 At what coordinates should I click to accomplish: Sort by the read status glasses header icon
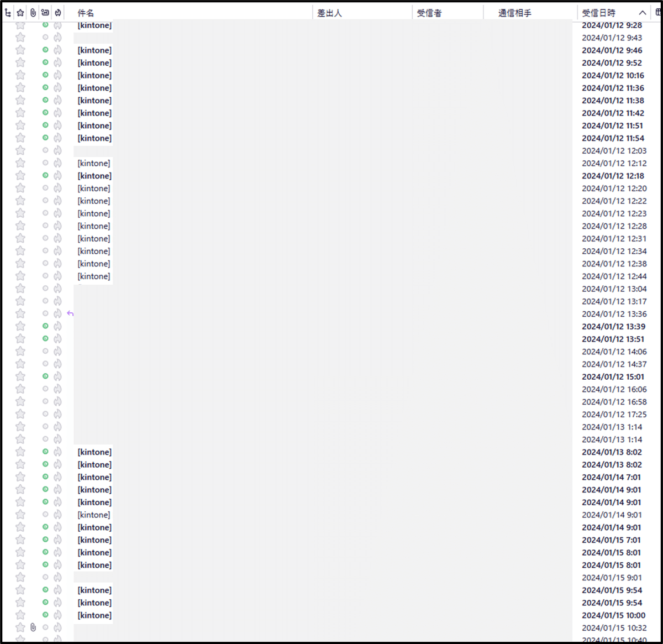45,13
